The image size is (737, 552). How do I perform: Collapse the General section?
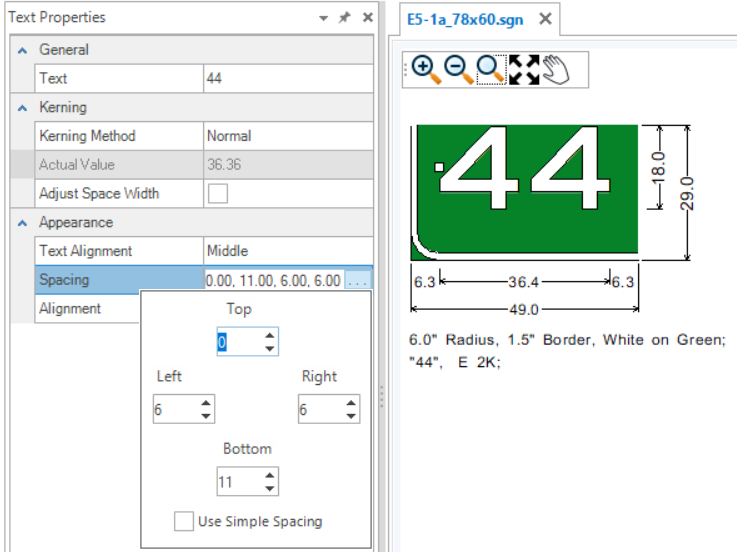[x=22, y=50]
